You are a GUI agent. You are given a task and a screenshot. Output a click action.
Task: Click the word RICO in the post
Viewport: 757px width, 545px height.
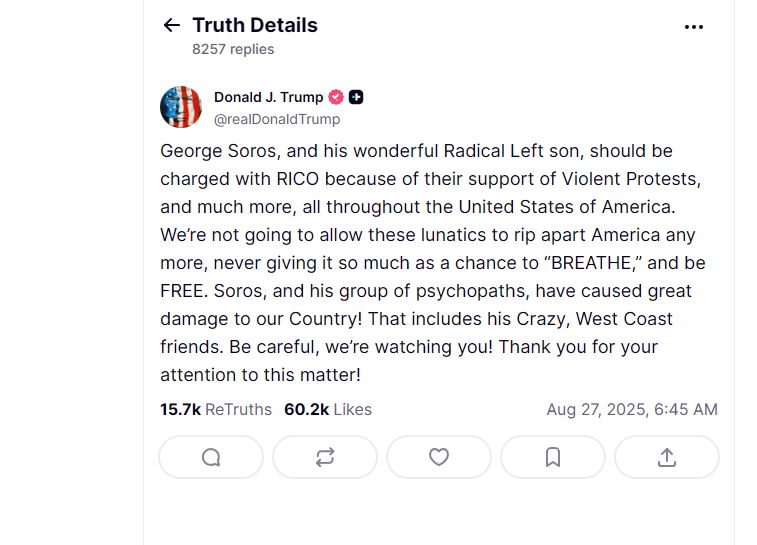[297, 179]
